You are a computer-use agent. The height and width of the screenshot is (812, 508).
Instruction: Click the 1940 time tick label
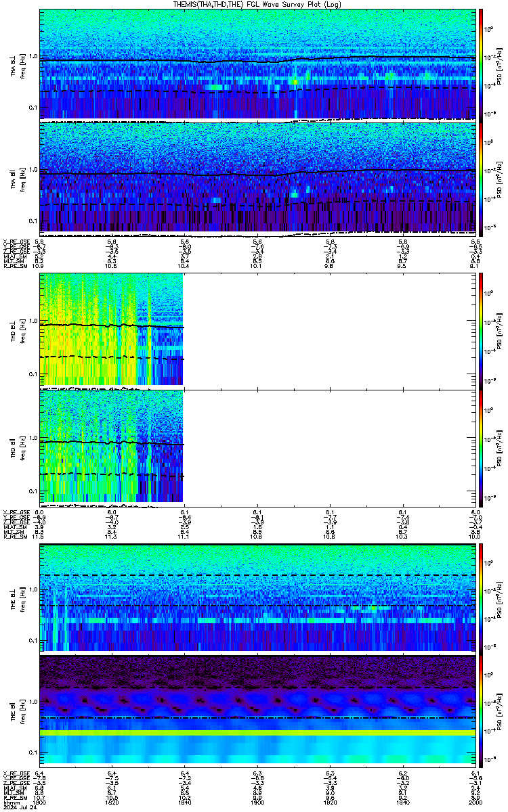[x=403, y=802]
